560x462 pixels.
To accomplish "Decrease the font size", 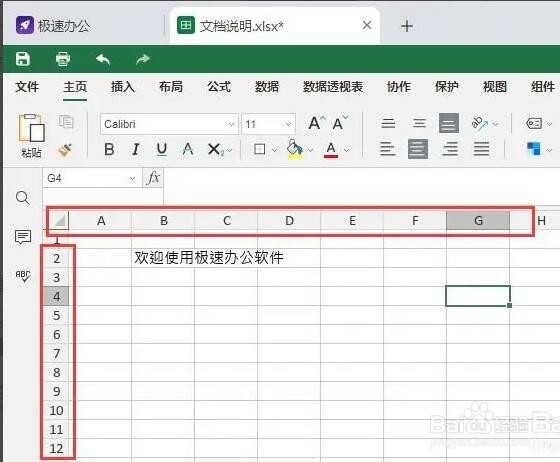I will tap(340, 124).
